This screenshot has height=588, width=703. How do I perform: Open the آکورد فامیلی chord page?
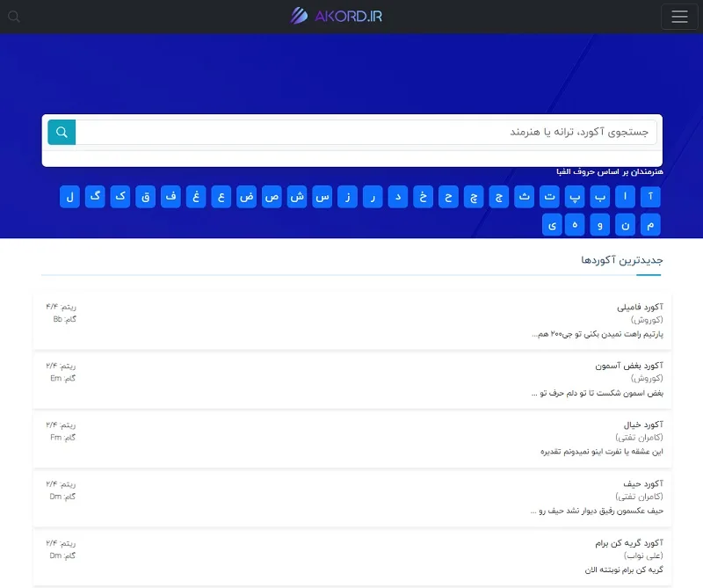pyautogui.click(x=640, y=307)
